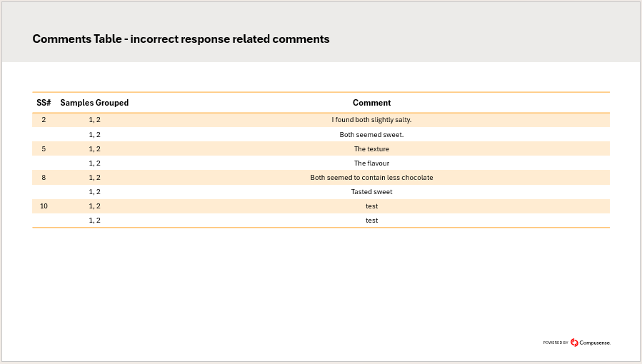Select samples "1, 2" beside "The texture"
The image size is (642, 364).
[94, 148]
